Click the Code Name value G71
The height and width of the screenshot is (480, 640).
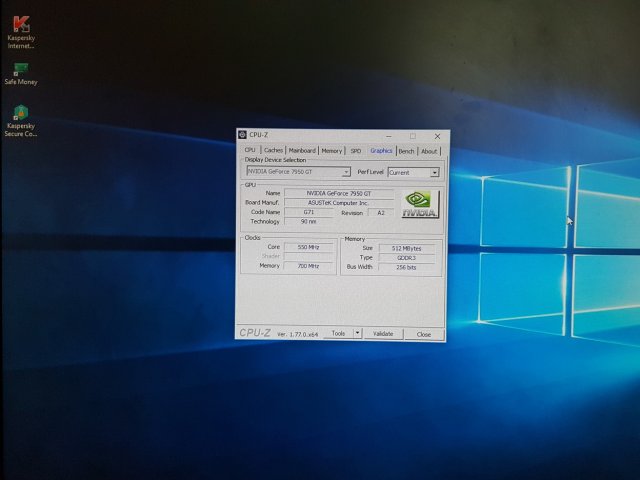(309, 212)
